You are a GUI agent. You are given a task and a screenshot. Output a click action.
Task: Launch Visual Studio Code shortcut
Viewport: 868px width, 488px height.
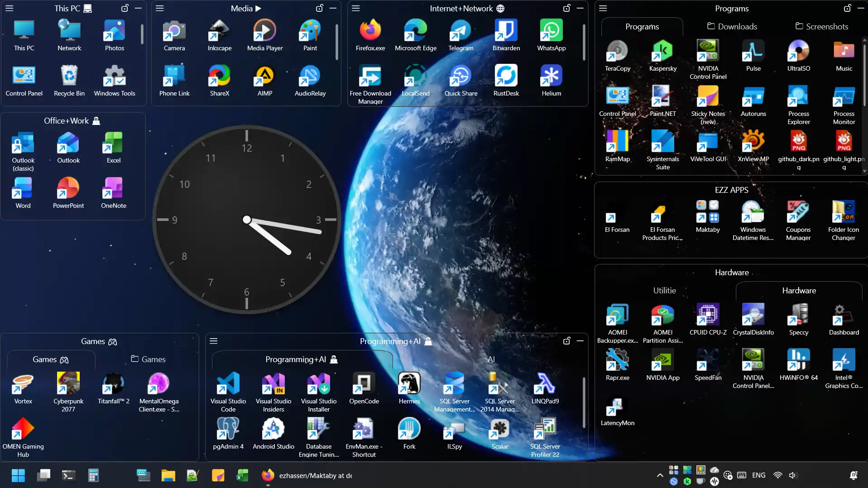tap(228, 392)
